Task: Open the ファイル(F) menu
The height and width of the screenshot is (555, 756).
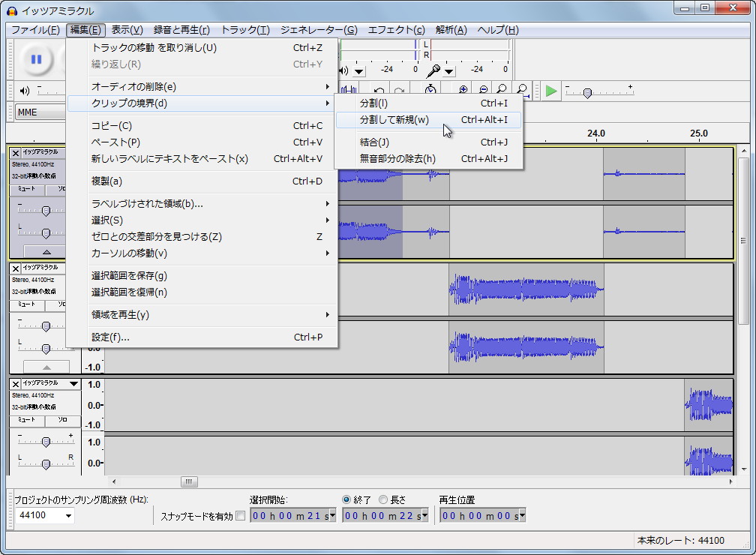Action: coord(35,30)
